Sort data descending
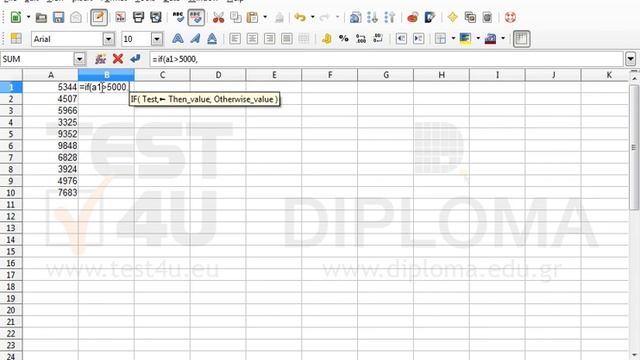The image size is (640, 360). [389, 18]
